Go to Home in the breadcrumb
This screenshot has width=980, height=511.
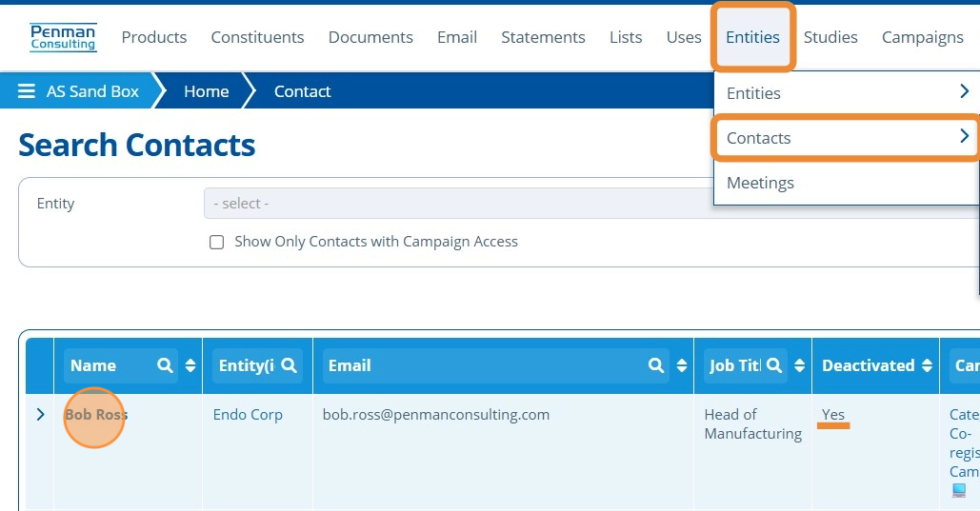click(206, 91)
